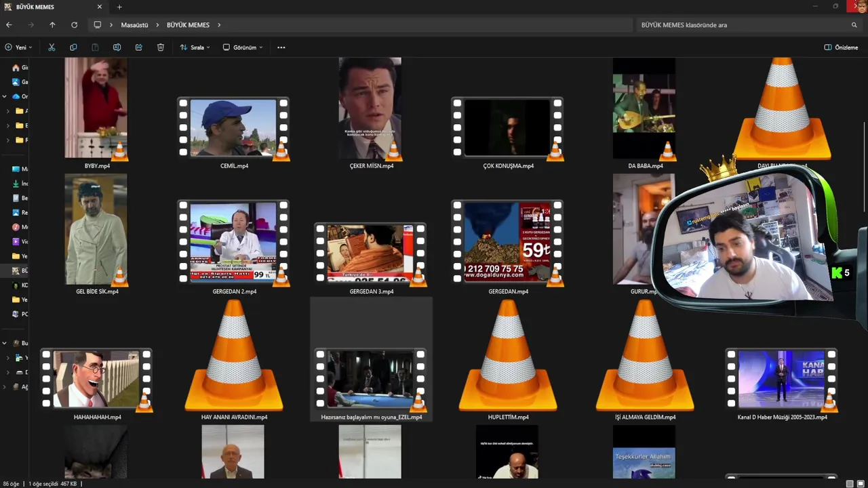Select ÇEKER MİİSN.mp4 thumbnail

[370, 108]
